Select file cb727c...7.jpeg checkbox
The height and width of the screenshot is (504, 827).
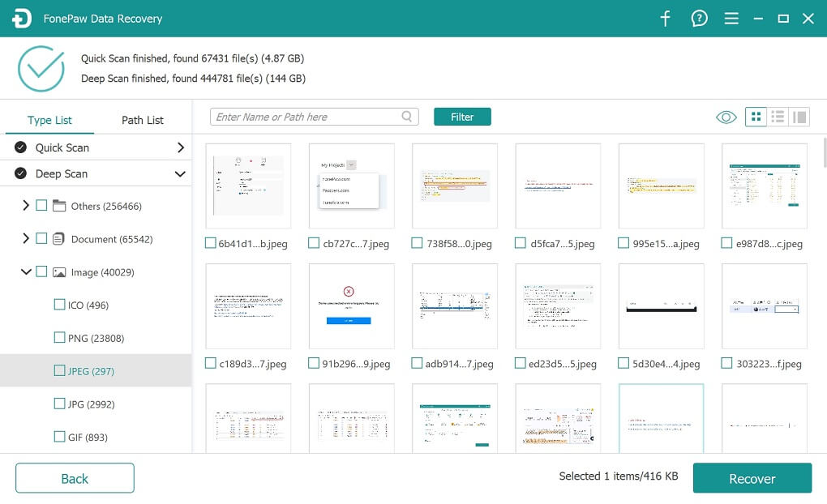coord(314,243)
